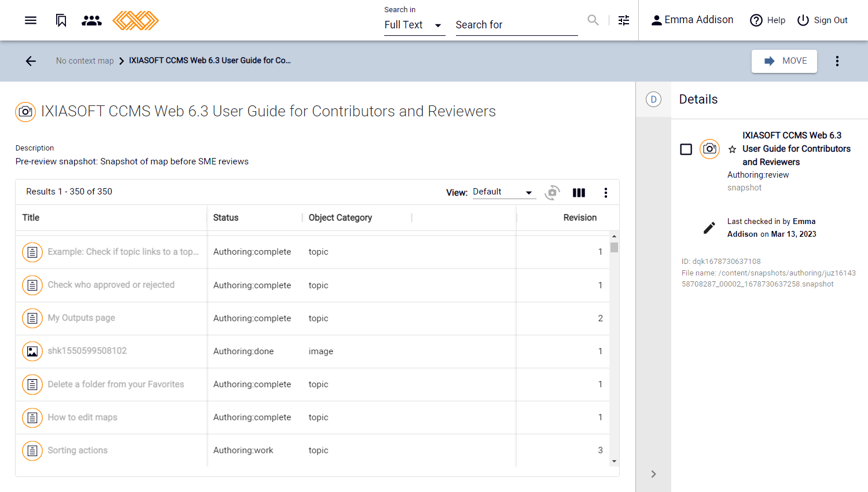Open Example: Check if topic links to a top… row
Screen dimensions: 868x492
click(x=123, y=252)
